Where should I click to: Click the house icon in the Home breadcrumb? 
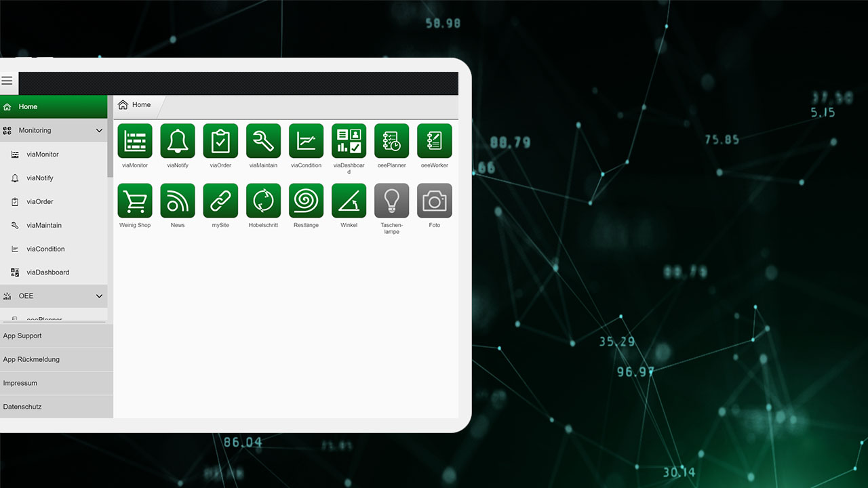123,105
